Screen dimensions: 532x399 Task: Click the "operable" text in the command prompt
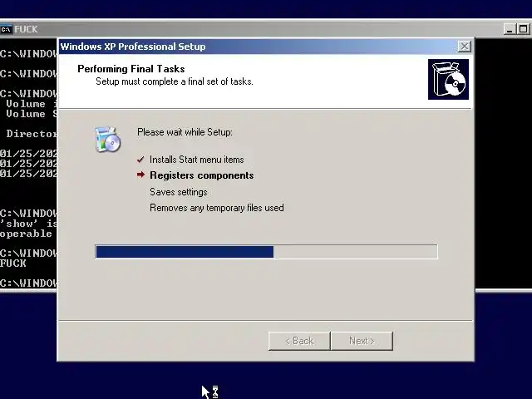[26, 234]
